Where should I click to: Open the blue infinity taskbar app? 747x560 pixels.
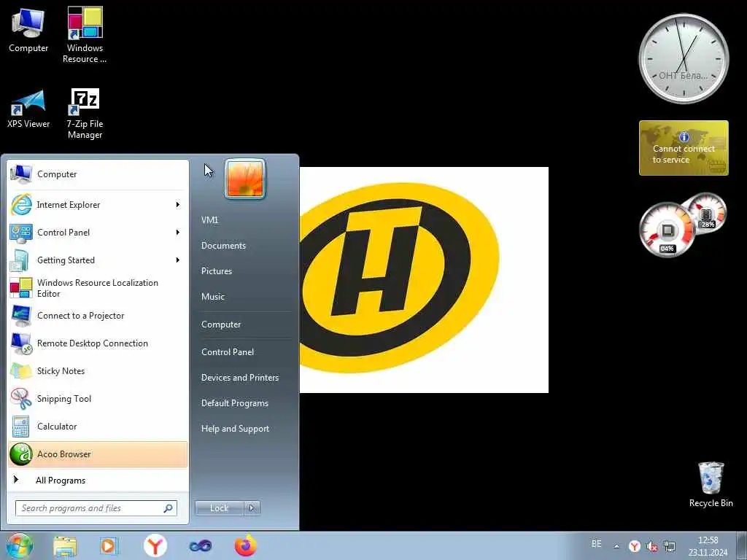tap(201, 546)
